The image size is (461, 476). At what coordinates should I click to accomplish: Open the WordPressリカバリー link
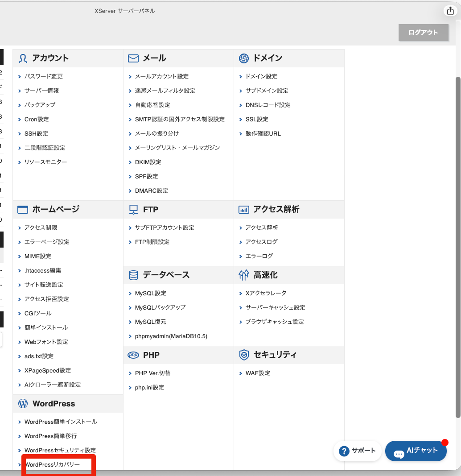[x=52, y=465]
